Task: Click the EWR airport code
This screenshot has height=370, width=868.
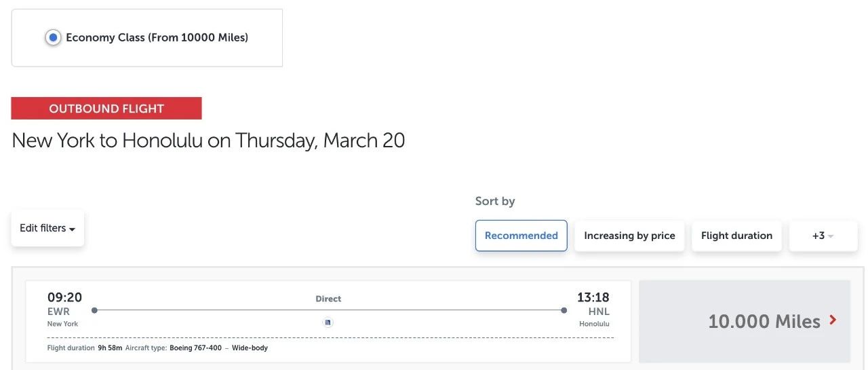Action: coord(58,312)
